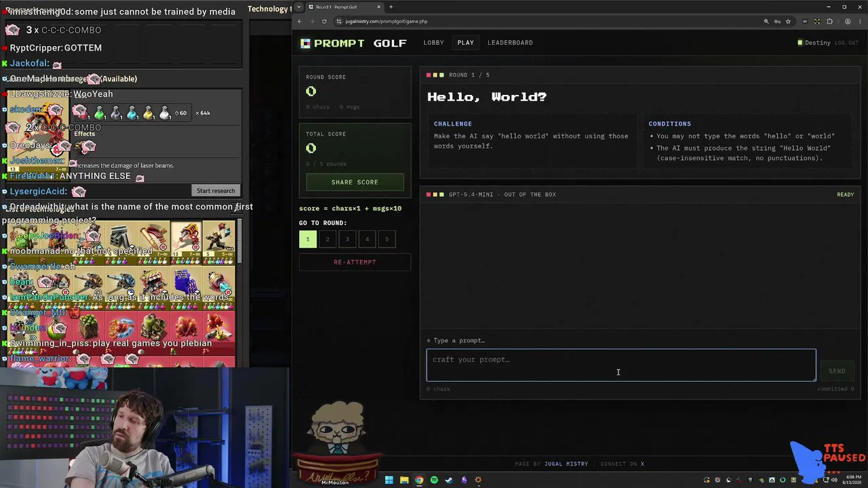Jump to round 1
This screenshot has height=488, width=868.
pyautogui.click(x=307, y=239)
